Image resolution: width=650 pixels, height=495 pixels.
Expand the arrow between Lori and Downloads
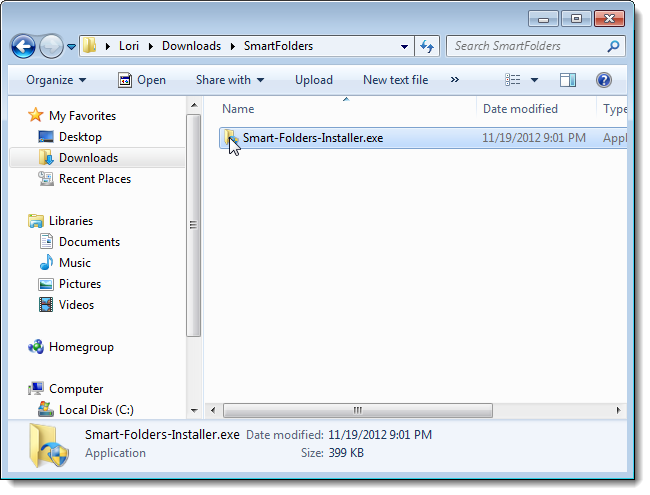pyautogui.click(x=150, y=46)
